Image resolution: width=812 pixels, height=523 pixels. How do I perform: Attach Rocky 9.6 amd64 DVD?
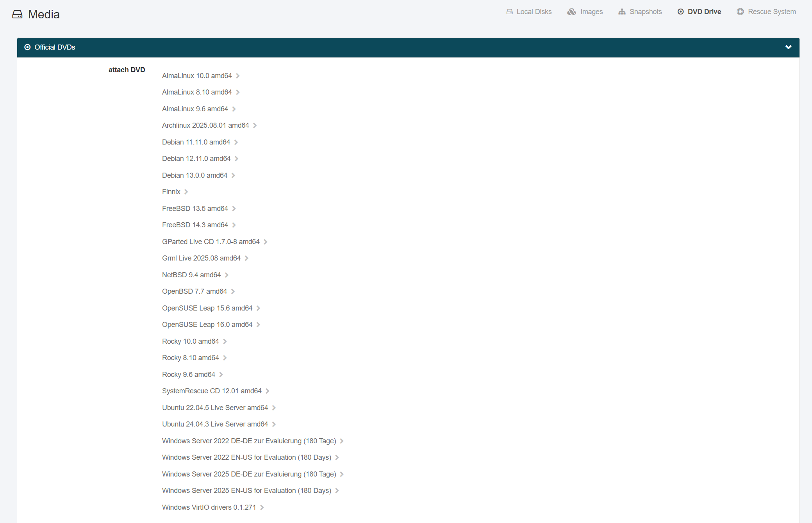pos(193,375)
